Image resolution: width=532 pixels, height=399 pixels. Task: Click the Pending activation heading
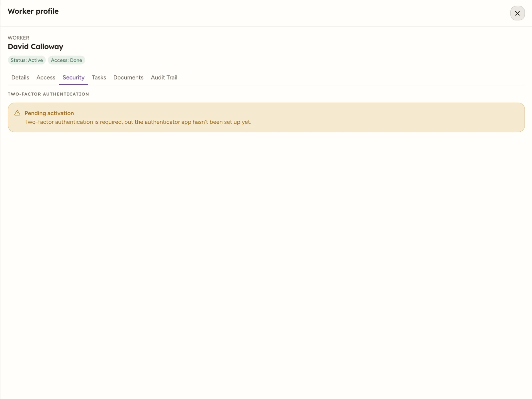49,113
